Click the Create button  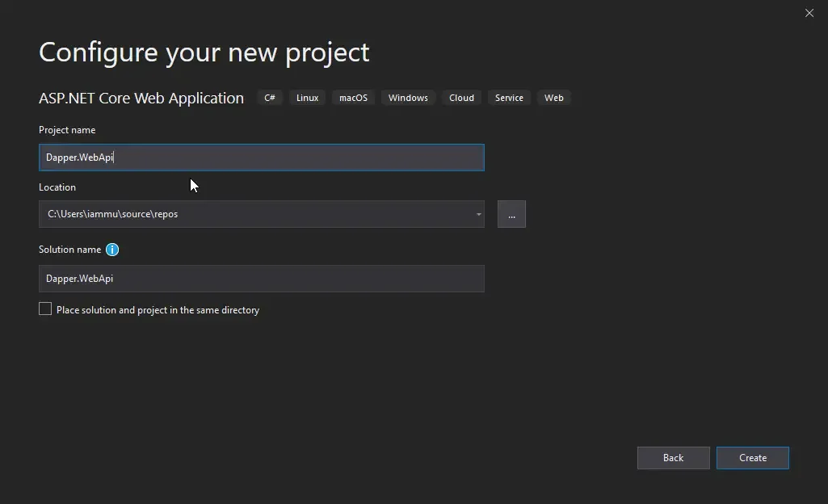click(752, 457)
